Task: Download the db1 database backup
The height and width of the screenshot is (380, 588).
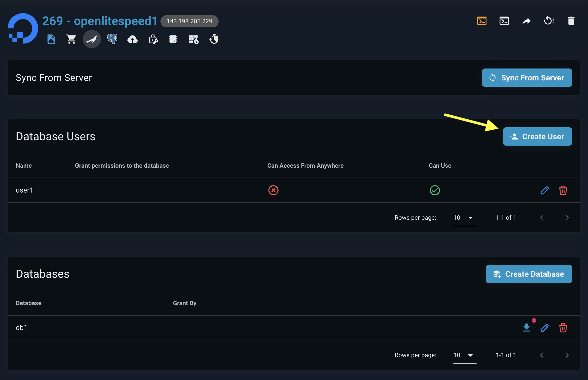Action: point(527,327)
